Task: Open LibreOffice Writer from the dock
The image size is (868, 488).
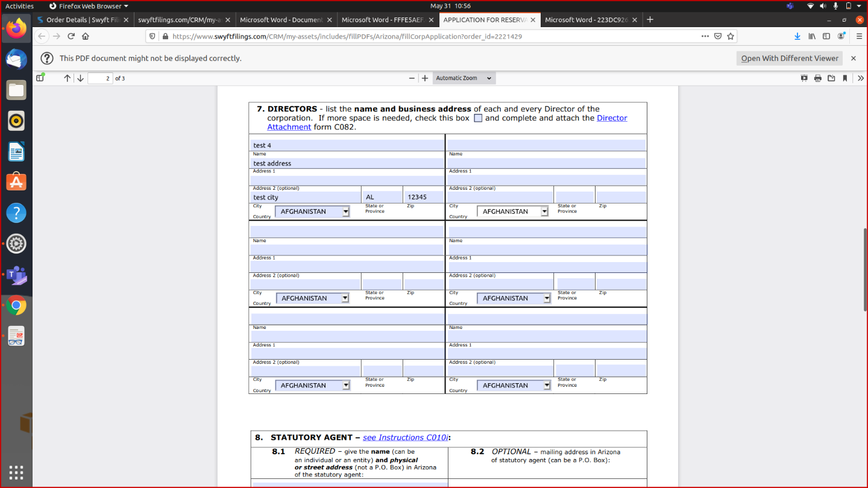Action: (16, 152)
